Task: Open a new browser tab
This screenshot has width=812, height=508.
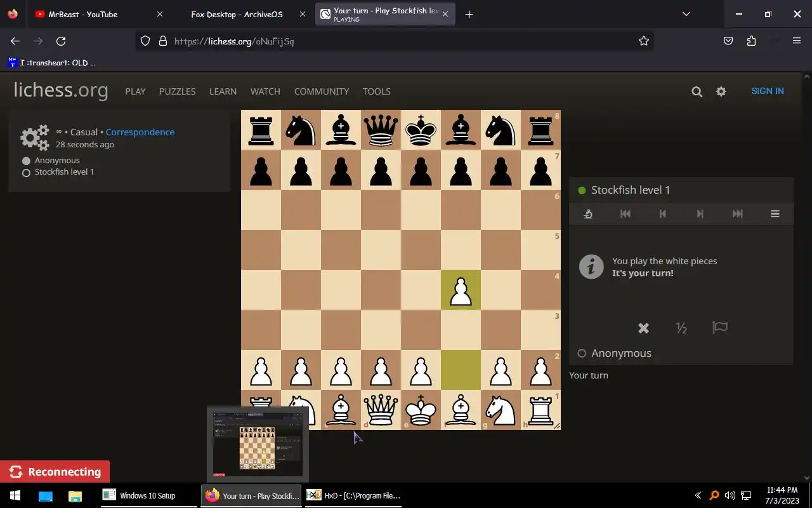Action: tap(469, 14)
